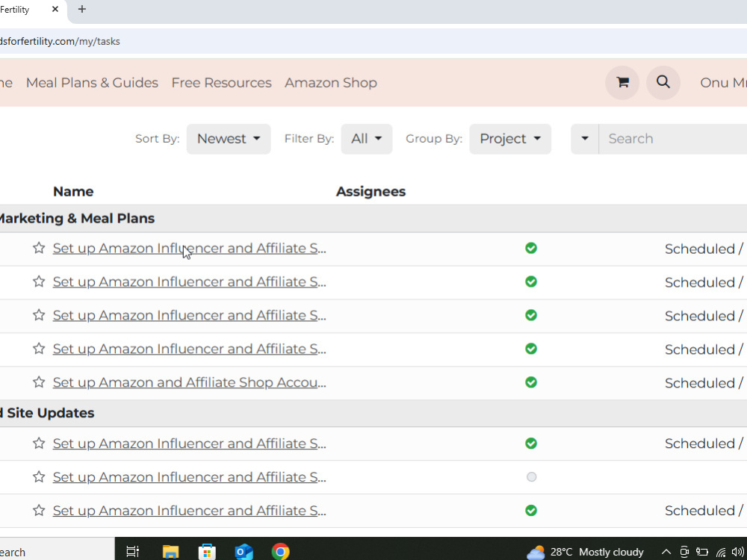Viewport: 747px width, 560px height.
Task: Open first task link under Site Updates
Action: click(x=190, y=444)
